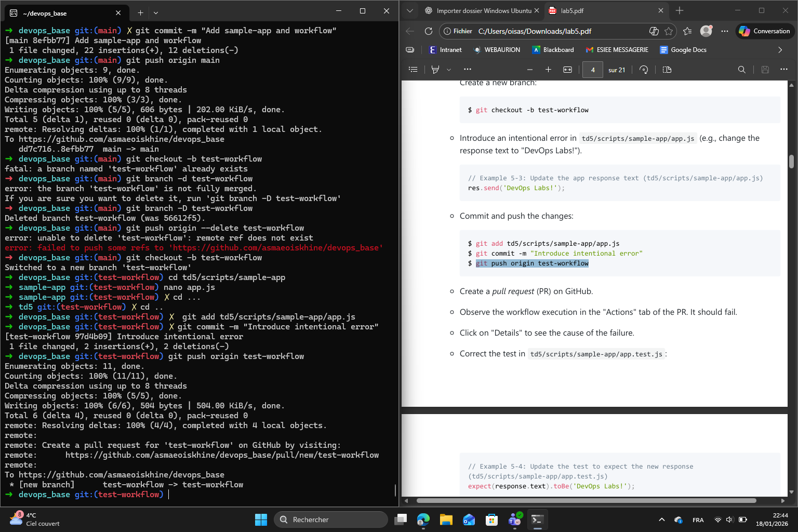Save the PDF document
Viewport: 798px width, 532px height.
(765, 69)
